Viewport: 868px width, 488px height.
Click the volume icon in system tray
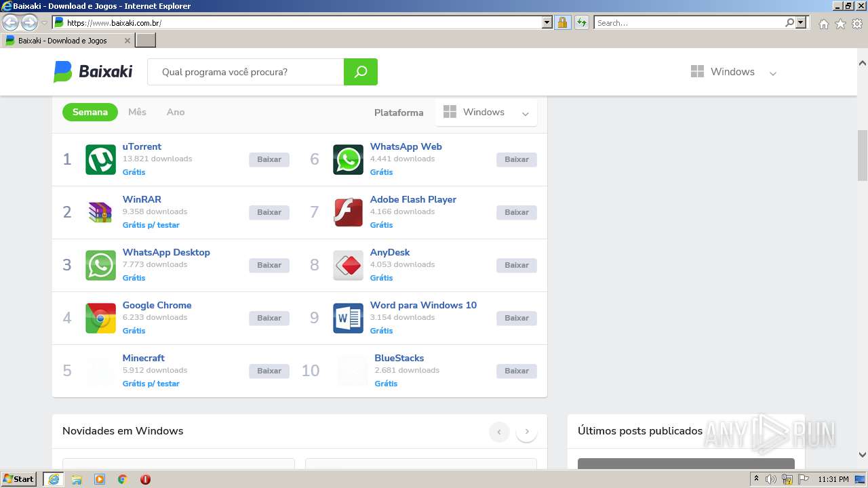(x=770, y=479)
